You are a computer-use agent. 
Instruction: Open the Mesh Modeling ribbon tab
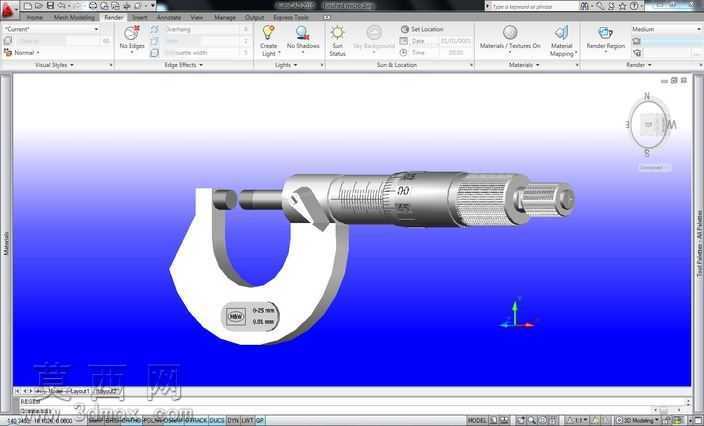click(74, 18)
